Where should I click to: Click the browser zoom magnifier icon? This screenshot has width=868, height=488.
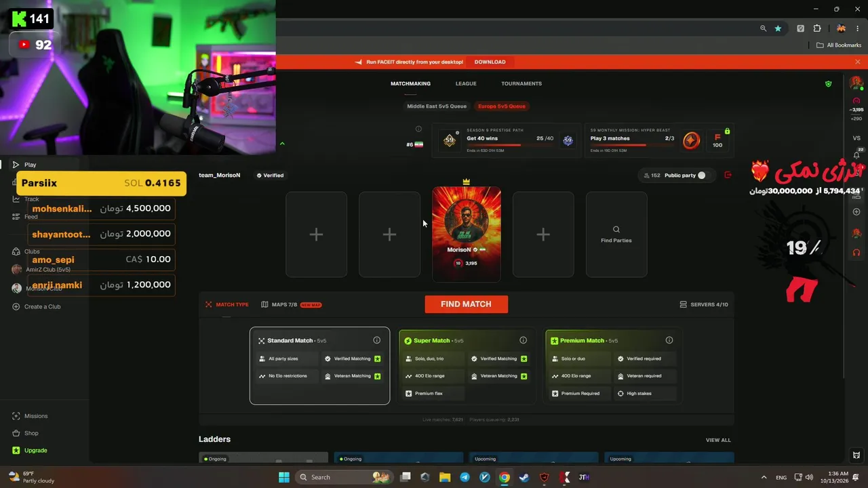pyautogui.click(x=763, y=28)
